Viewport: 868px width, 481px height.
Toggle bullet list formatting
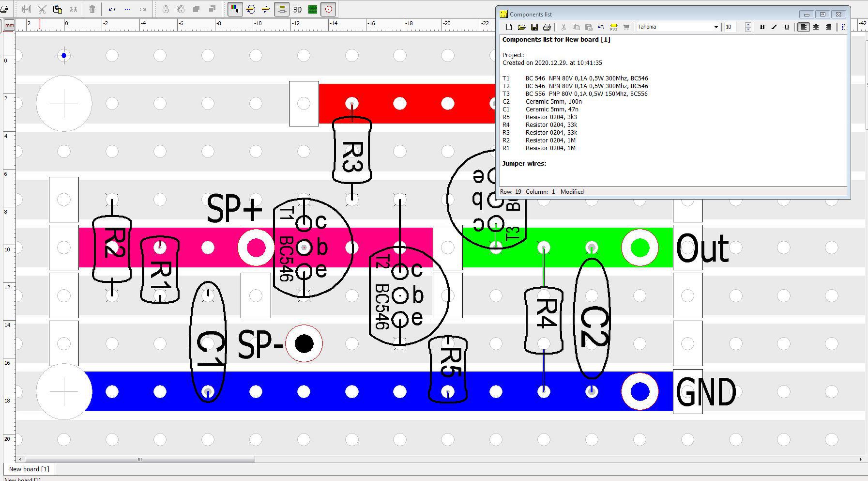point(844,27)
